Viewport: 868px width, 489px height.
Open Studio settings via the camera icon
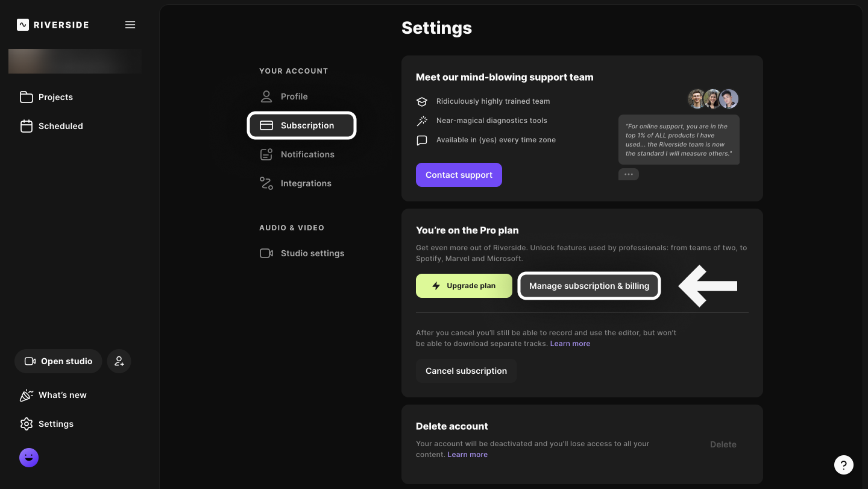(266, 253)
